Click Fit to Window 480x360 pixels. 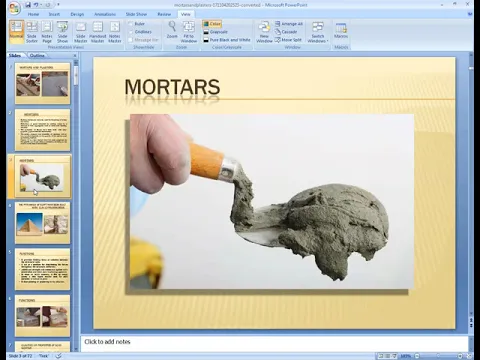(x=189, y=32)
